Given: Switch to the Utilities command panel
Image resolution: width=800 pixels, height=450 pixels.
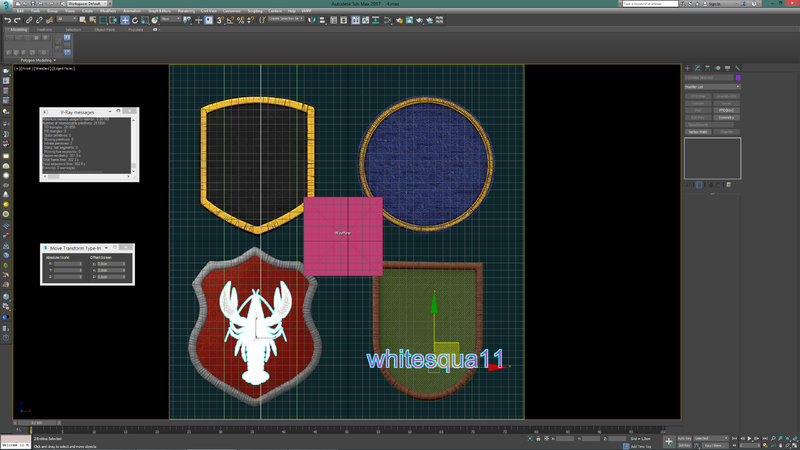Looking at the screenshot, I should coord(737,68).
